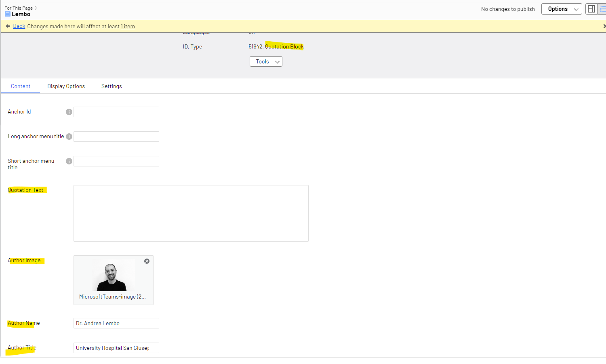The width and height of the screenshot is (606, 364).
Task: Click into the Quotation Text area
Action: pyautogui.click(x=191, y=213)
